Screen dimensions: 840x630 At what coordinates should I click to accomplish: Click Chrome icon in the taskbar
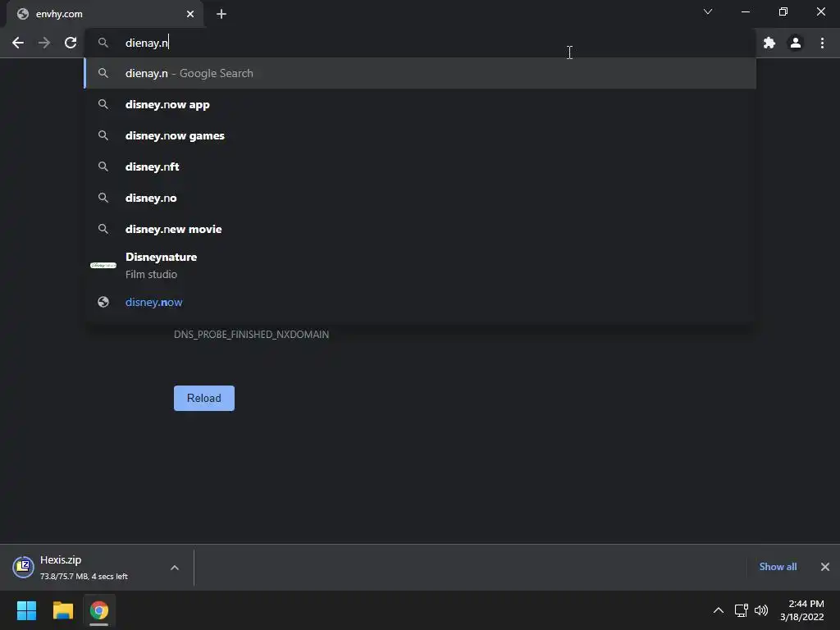(98, 610)
